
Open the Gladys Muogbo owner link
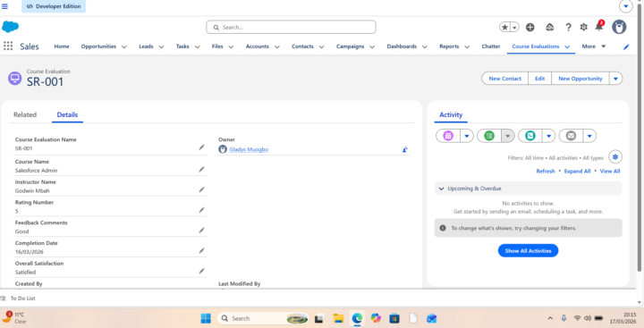coord(249,149)
